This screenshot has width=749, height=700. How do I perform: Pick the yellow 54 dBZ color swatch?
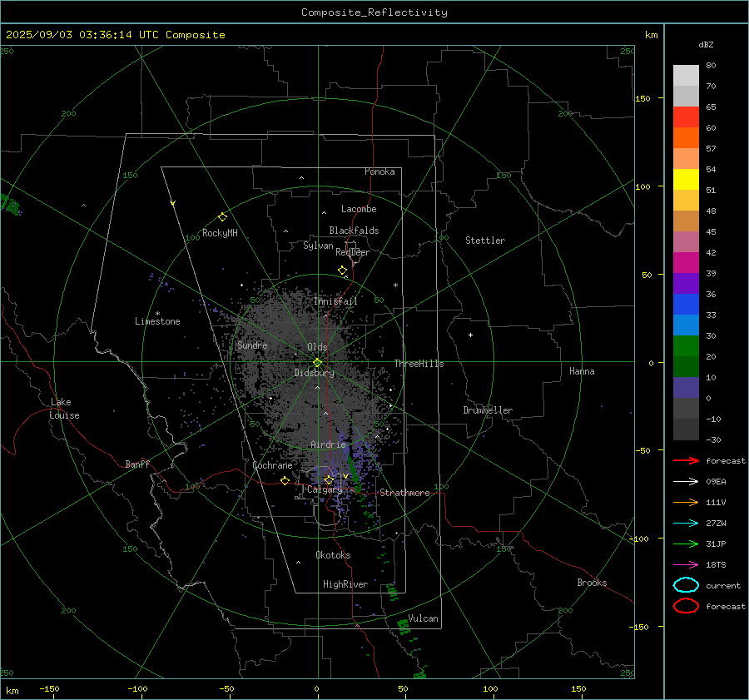686,180
